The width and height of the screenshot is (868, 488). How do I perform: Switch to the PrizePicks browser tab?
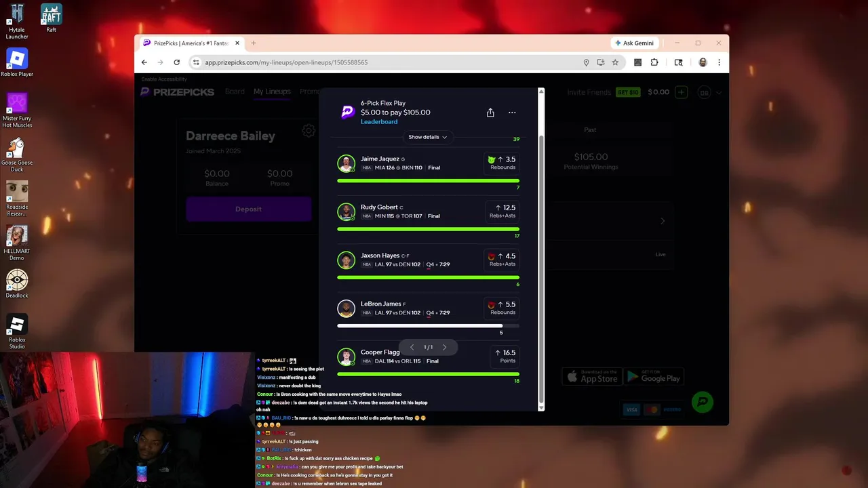[x=191, y=43]
